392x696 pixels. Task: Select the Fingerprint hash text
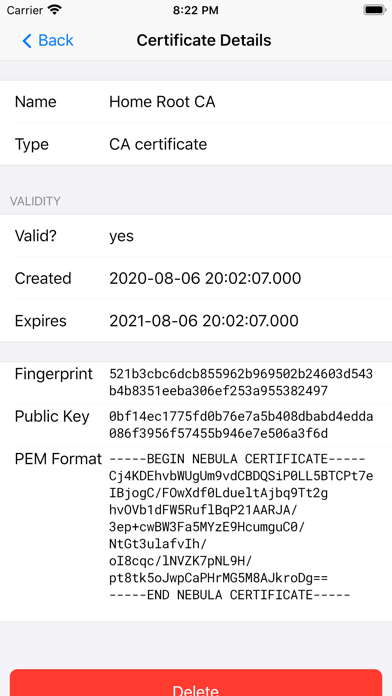pos(241,383)
